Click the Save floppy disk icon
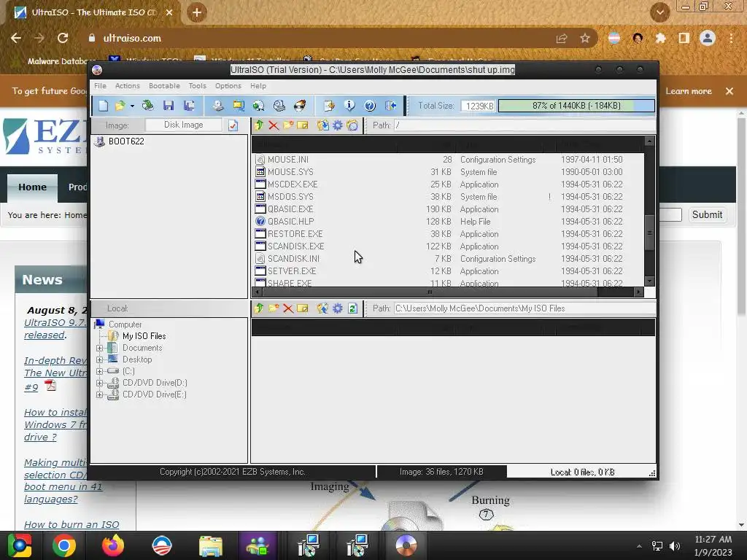Image resolution: width=747 pixels, height=560 pixels. pyautogui.click(x=169, y=106)
